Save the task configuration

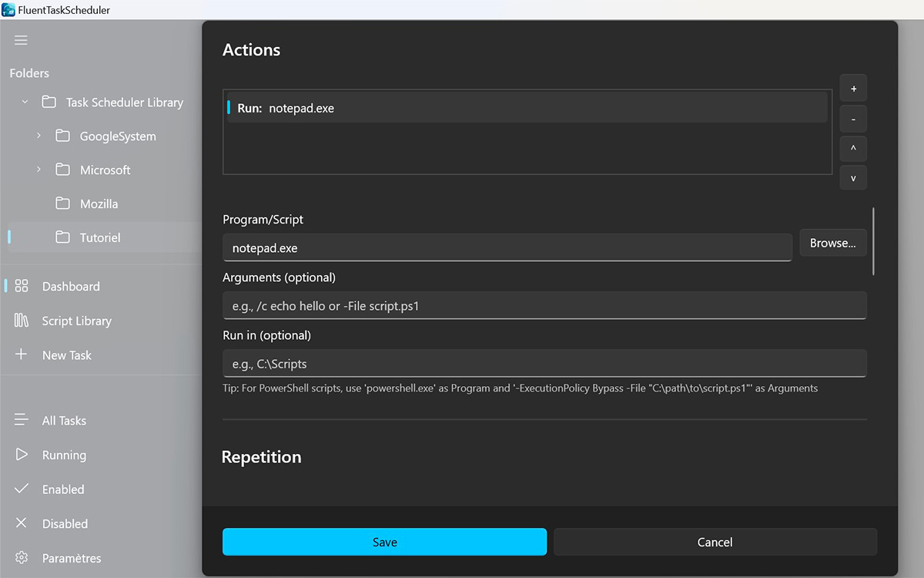tap(384, 542)
